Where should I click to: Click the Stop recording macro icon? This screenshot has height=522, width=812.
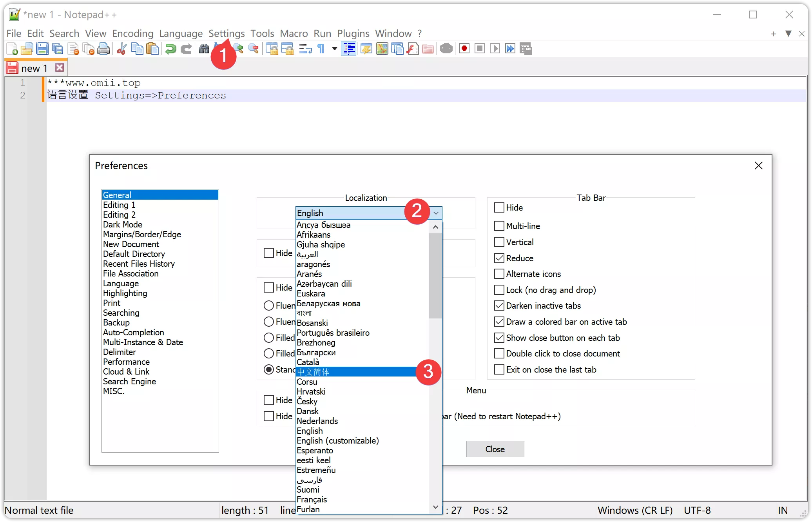click(479, 49)
